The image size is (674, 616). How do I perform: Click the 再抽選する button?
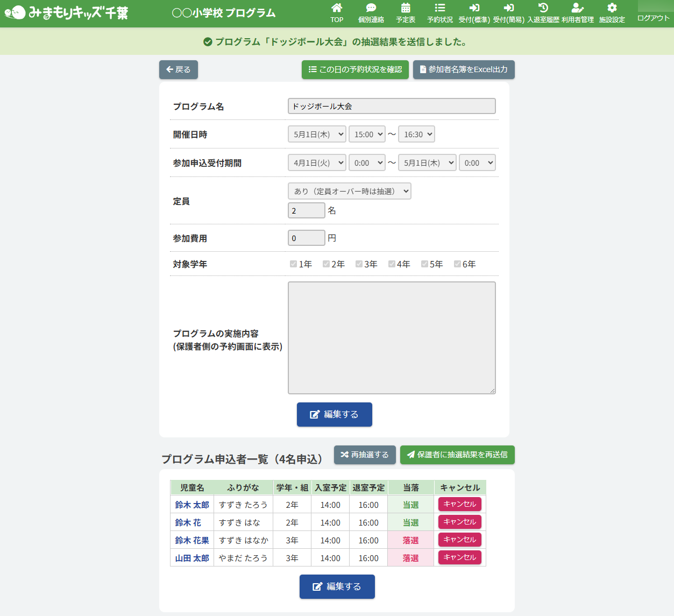click(365, 455)
